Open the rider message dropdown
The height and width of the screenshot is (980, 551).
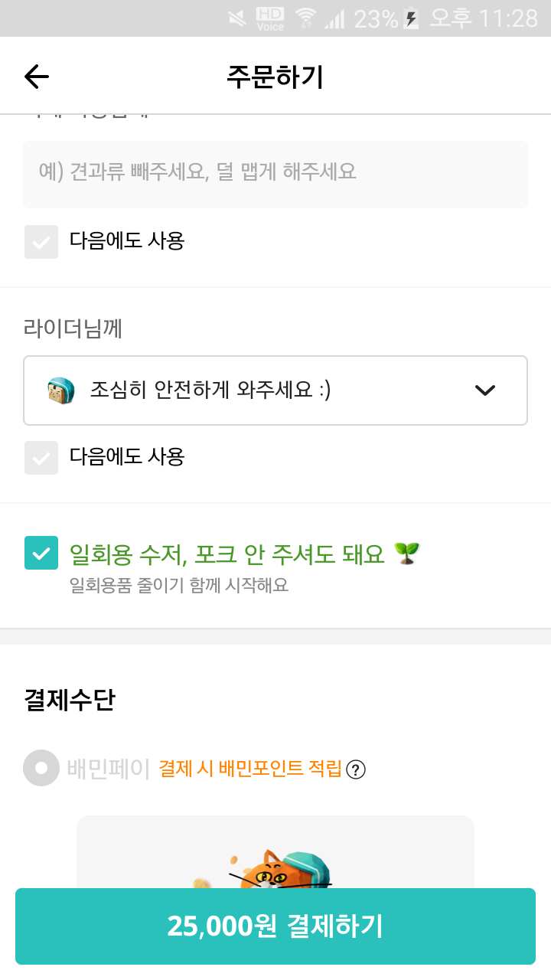click(275, 390)
